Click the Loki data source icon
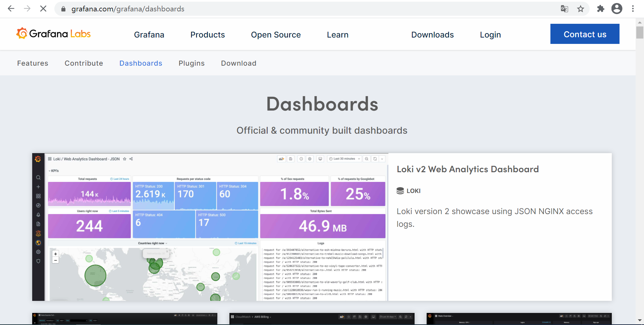The height and width of the screenshot is (325, 644). click(x=400, y=191)
